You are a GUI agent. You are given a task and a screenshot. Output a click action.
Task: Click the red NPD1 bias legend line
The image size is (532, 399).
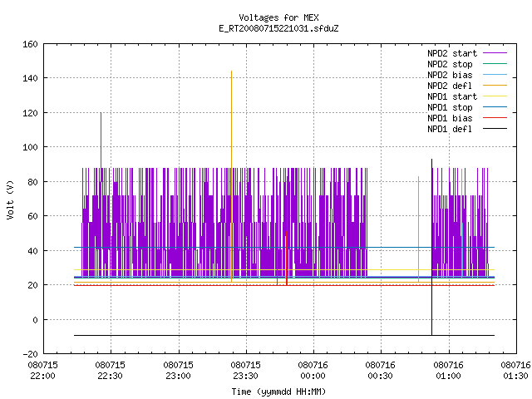[x=495, y=118]
